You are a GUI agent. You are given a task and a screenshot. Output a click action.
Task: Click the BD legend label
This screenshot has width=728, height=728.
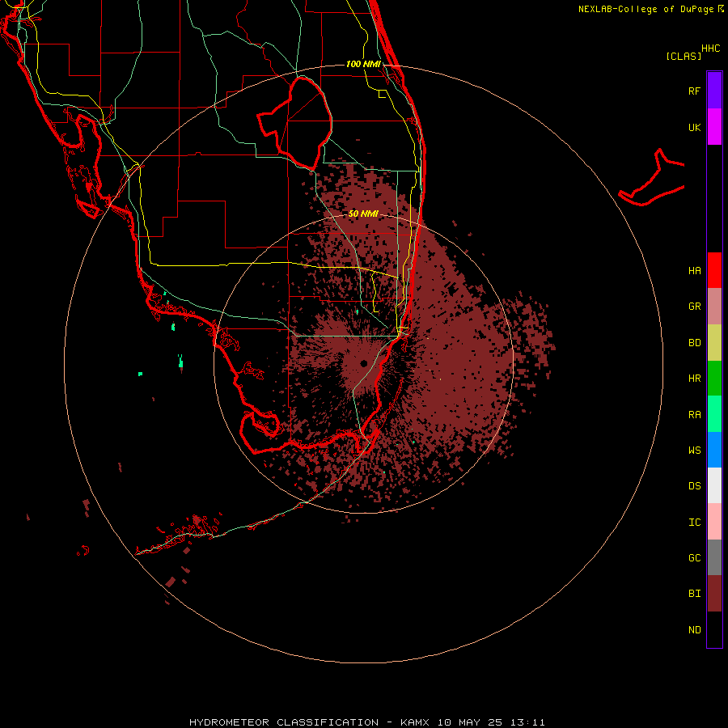(x=694, y=343)
